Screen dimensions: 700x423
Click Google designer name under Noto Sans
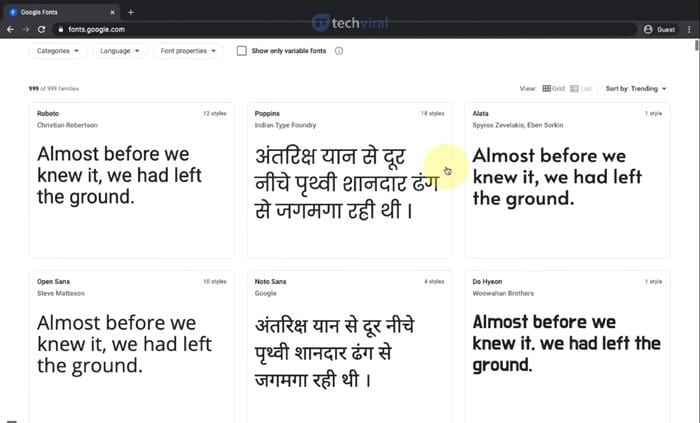tap(266, 293)
